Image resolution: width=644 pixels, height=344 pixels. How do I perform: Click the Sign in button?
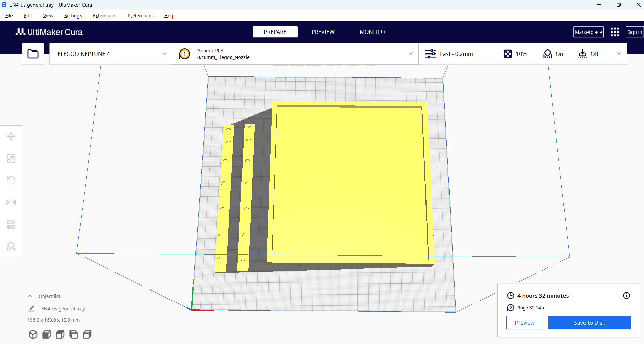(635, 32)
